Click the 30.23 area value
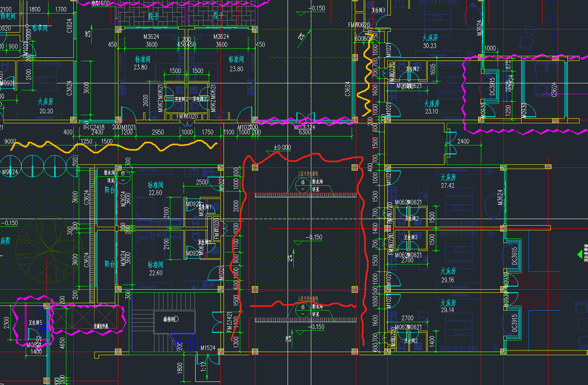The height and width of the screenshot is (385, 588). pyautogui.click(x=430, y=46)
